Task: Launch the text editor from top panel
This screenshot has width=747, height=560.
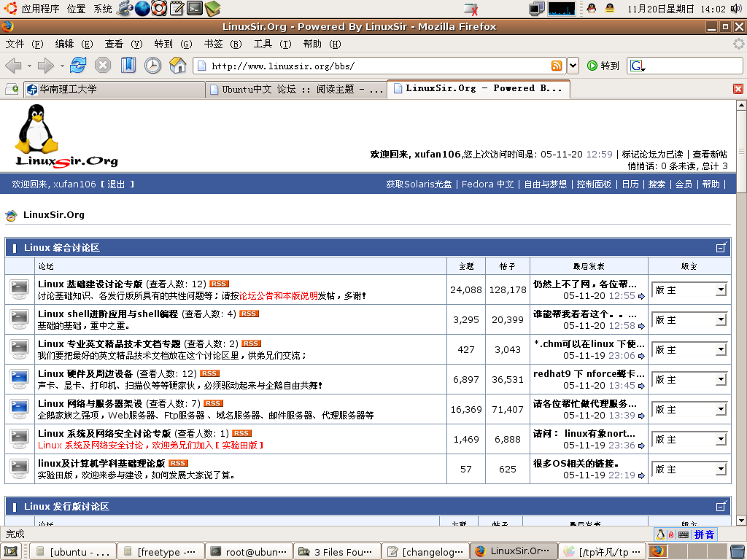Action: [177, 8]
